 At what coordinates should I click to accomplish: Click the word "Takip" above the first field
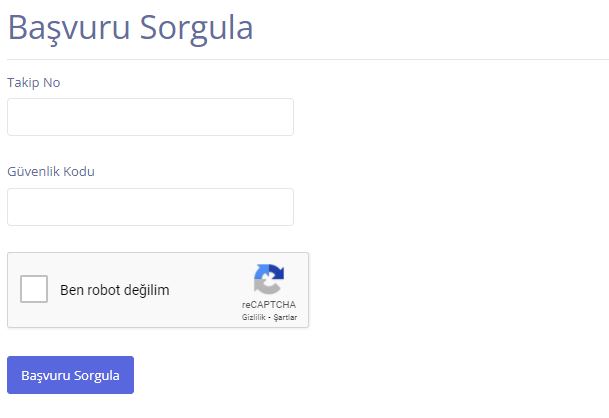[x=23, y=82]
